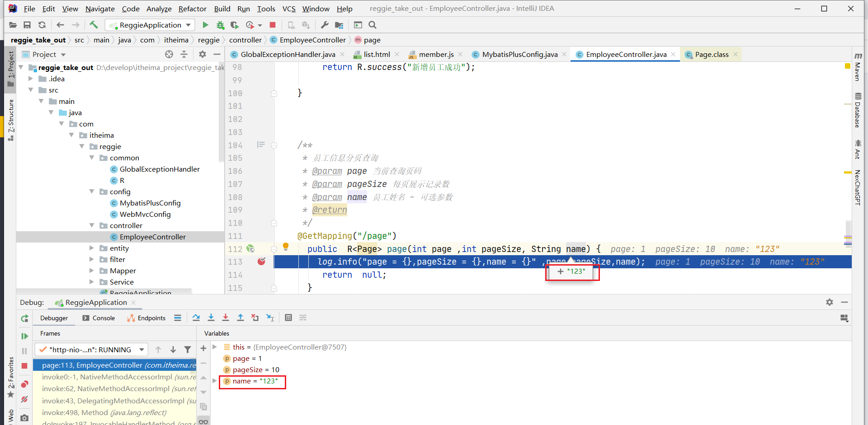Image resolution: width=868 pixels, height=425 pixels.
Task: Click the Force Step Into icon
Action: [226, 318]
